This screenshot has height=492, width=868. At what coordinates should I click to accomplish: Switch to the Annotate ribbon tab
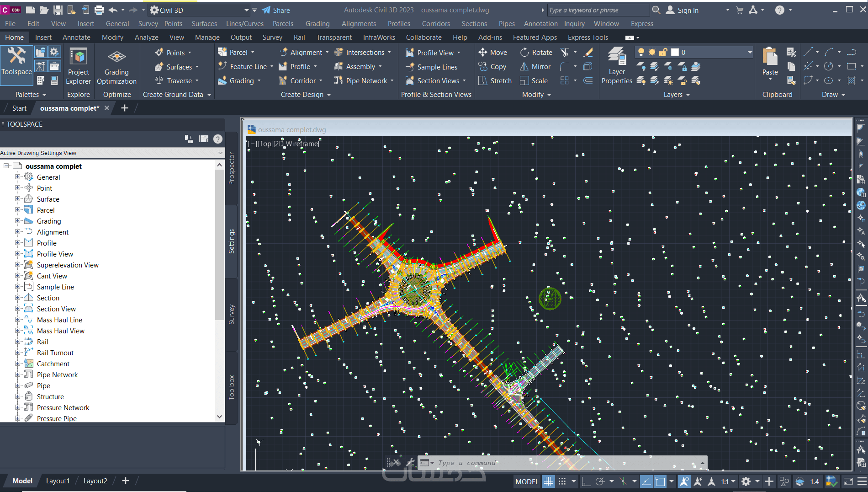(x=76, y=37)
